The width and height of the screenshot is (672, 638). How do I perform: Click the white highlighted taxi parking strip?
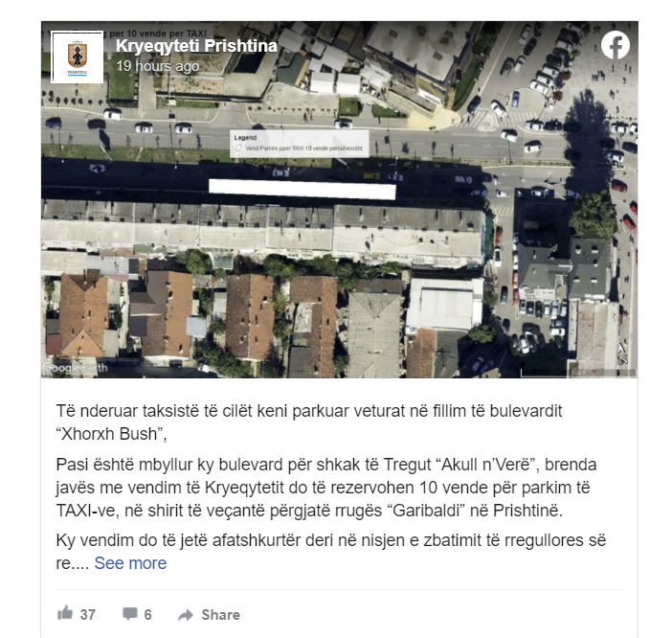coord(302,189)
